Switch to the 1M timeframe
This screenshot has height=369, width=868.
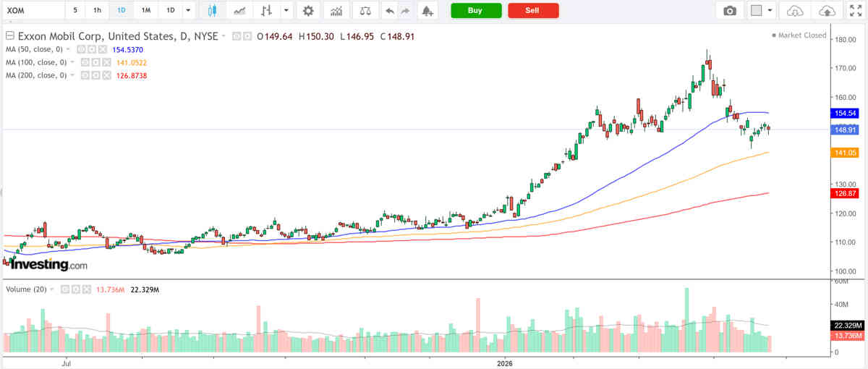pos(146,11)
